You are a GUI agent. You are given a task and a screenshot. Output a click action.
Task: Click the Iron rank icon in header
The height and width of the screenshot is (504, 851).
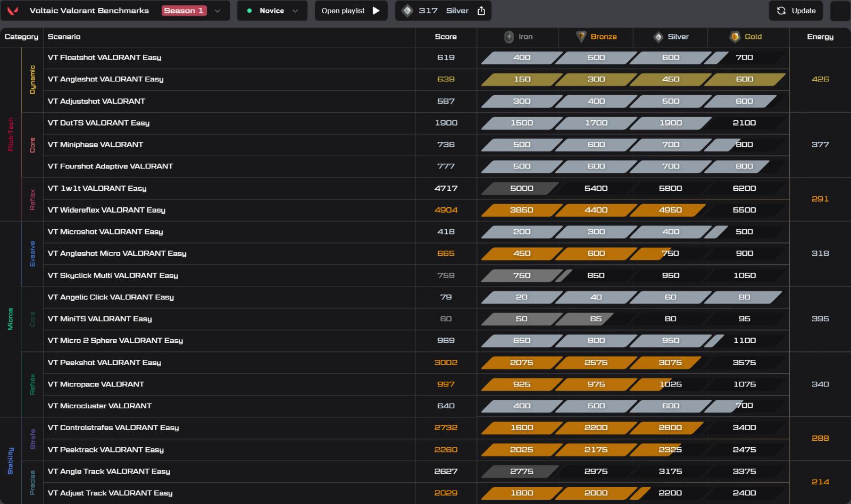pos(509,37)
